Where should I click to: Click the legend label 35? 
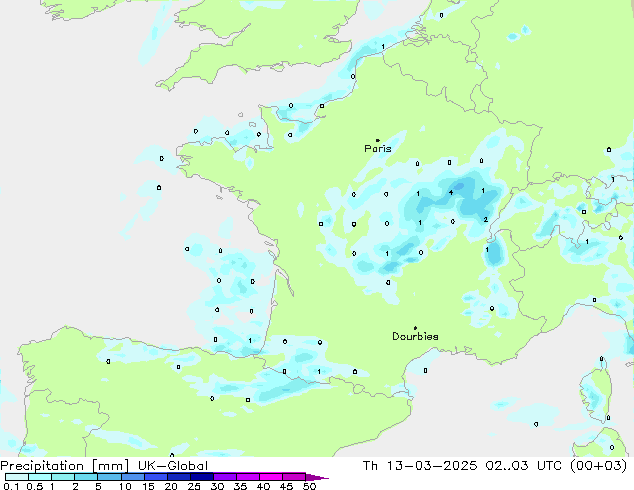coord(240,486)
